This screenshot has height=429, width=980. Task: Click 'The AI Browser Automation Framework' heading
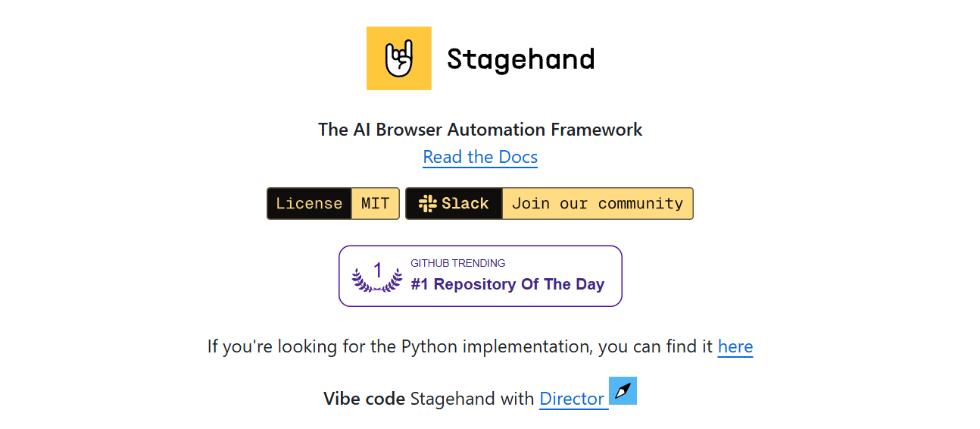(x=480, y=130)
